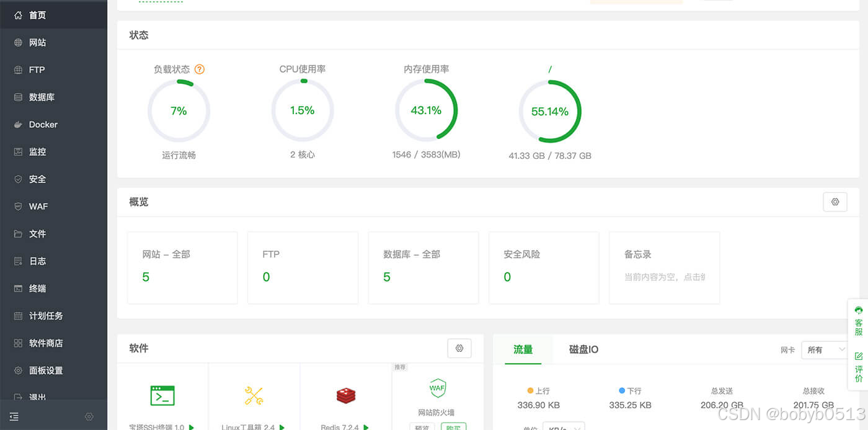This screenshot has width=868, height=430.
Task: Click the orange help icon beside 负载状态
Action: click(199, 69)
